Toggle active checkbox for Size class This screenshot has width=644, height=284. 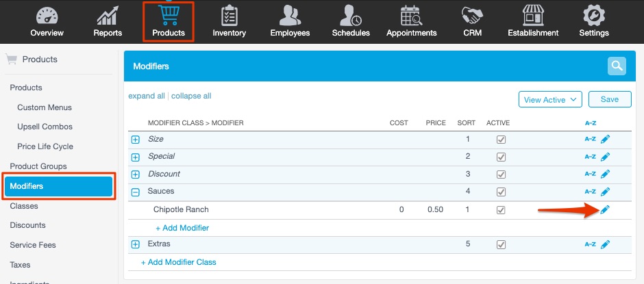pos(501,140)
